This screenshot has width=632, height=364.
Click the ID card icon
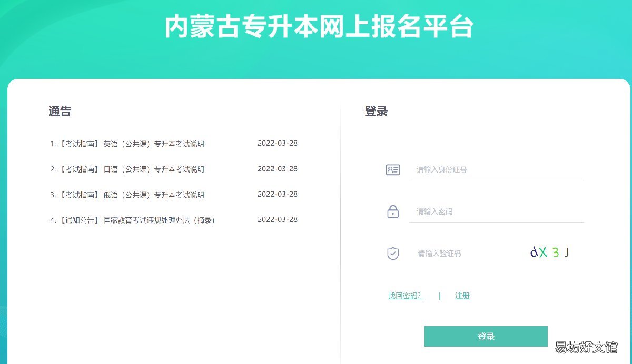point(393,170)
